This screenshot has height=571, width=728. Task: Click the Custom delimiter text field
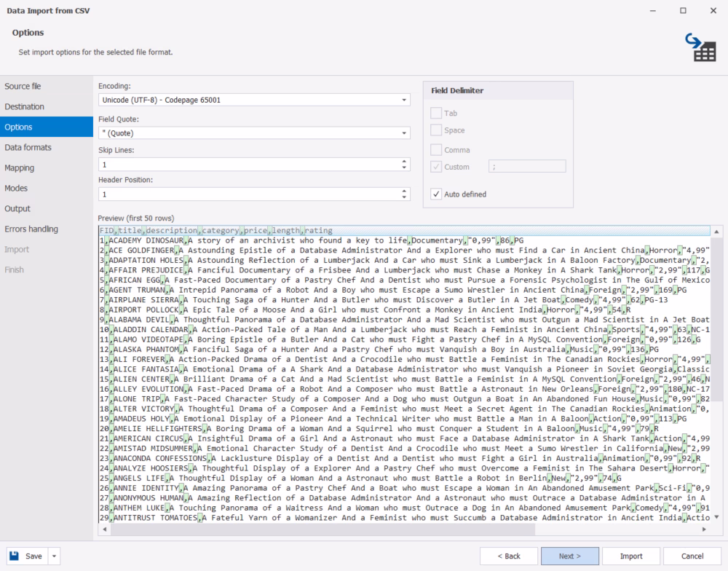[527, 166]
